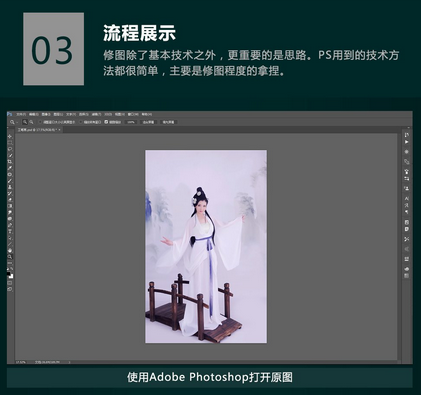Uncheck the 细微缩放 checkbox
The image size is (421, 395).
click(106, 122)
